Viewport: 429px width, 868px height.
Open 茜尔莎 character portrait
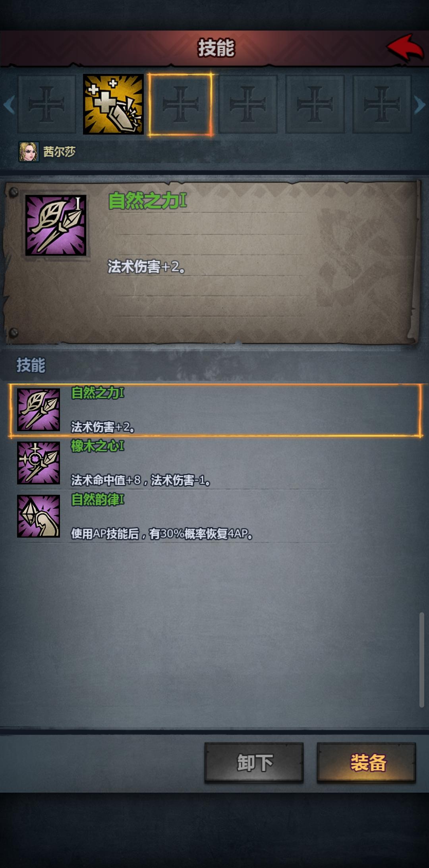(29, 152)
